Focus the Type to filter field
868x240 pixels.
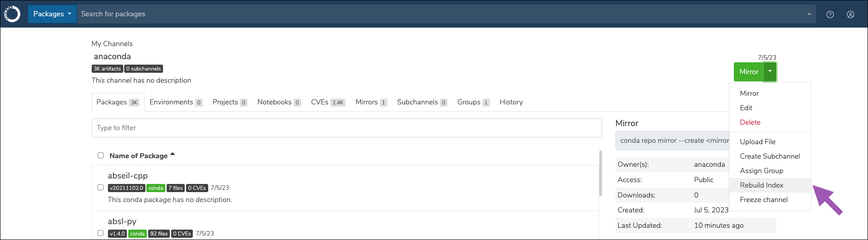click(x=346, y=128)
